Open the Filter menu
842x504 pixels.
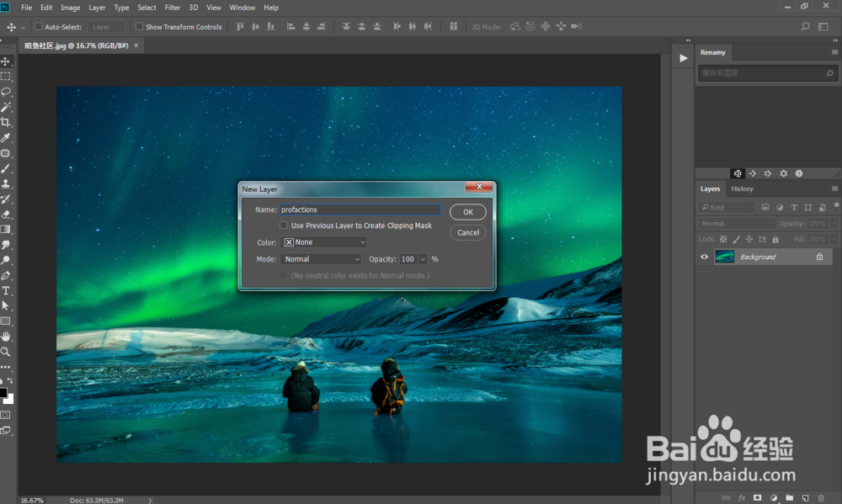click(173, 8)
